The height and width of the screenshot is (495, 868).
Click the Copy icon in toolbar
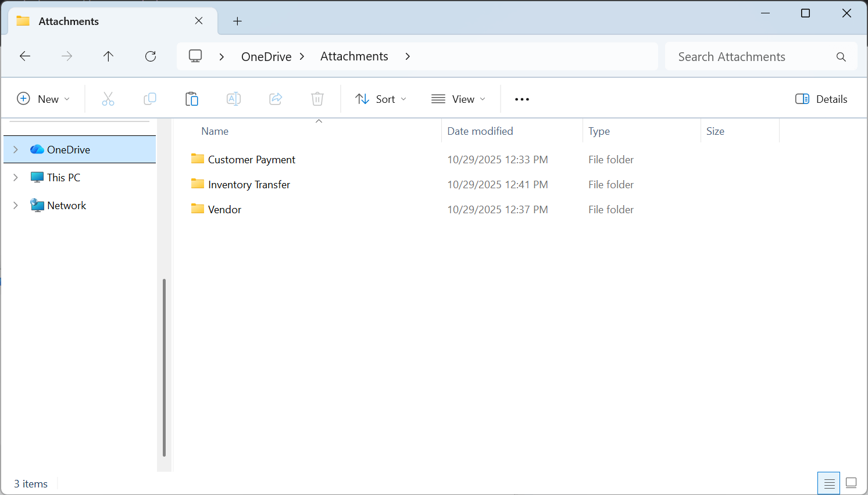[150, 99]
